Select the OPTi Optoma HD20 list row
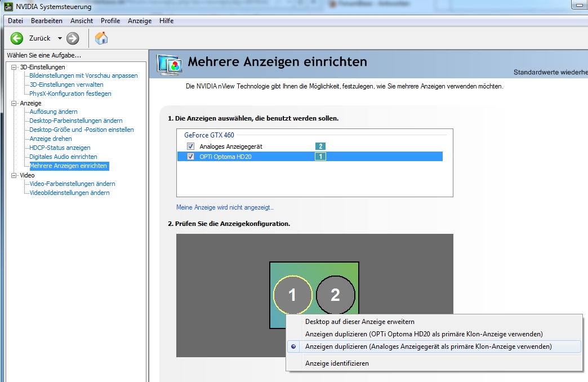This screenshot has width=588, height=382. (x=310, y=157)
